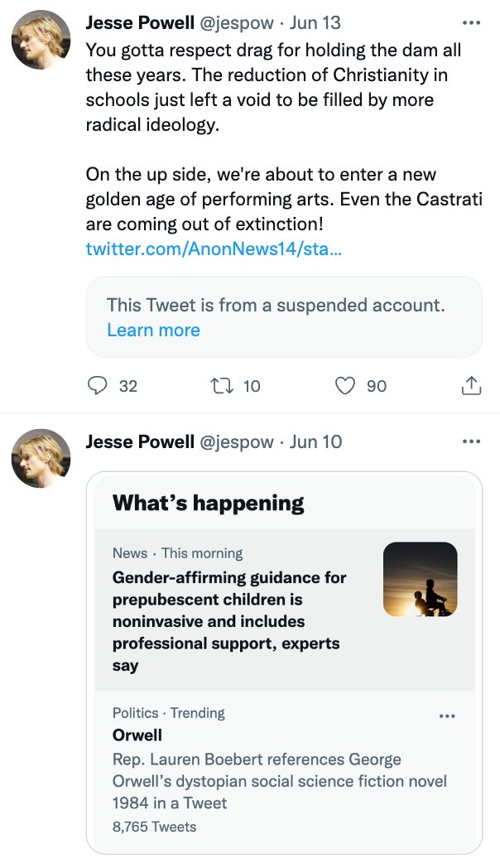The image size is (500, 868).
Task: Click the reply icon on Jun 13 tweet
Action: click(x=98, y=385)
